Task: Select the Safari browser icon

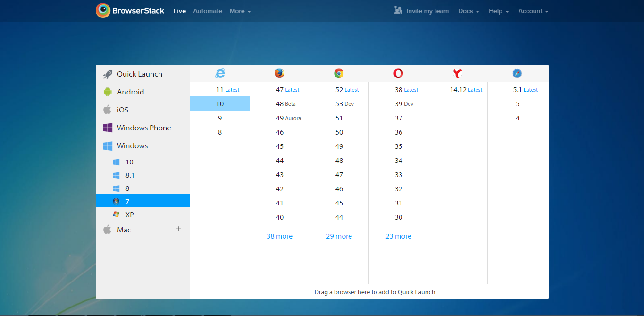Action: pyautogui.click(x=517, y=73)
